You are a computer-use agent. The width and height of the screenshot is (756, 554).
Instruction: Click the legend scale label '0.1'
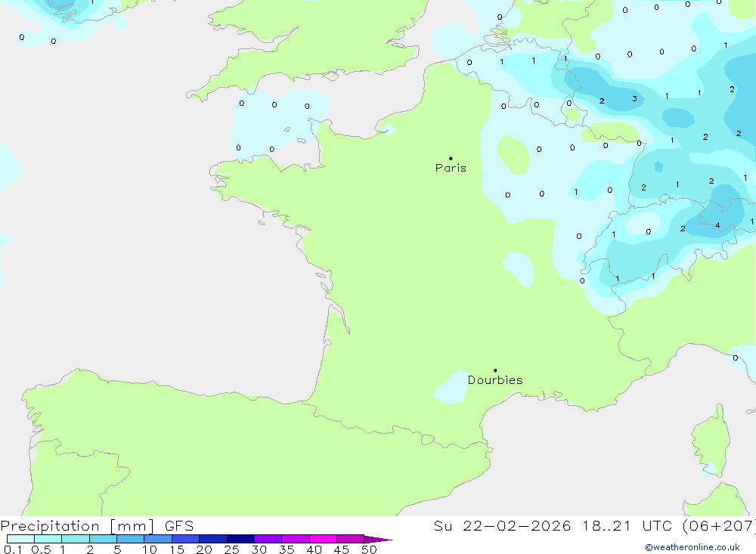(13, 549)
